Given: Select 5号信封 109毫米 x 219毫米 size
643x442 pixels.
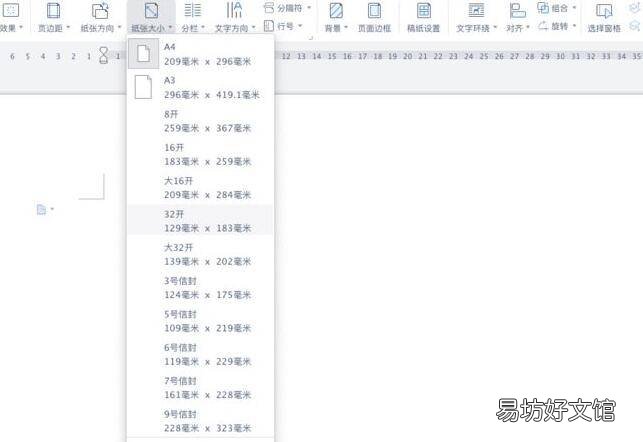Looking at the screenshot, I should click(201, 321).
